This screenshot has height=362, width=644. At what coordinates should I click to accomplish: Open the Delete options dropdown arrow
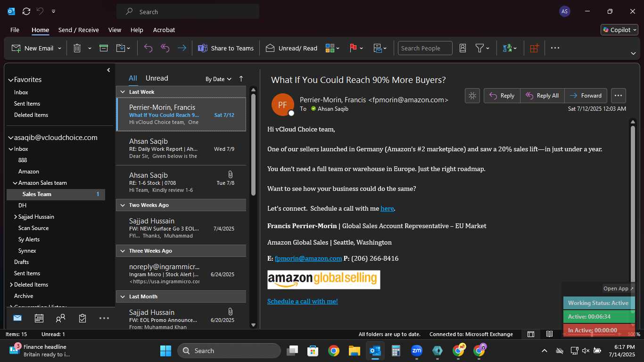click(x=90, y=49)
